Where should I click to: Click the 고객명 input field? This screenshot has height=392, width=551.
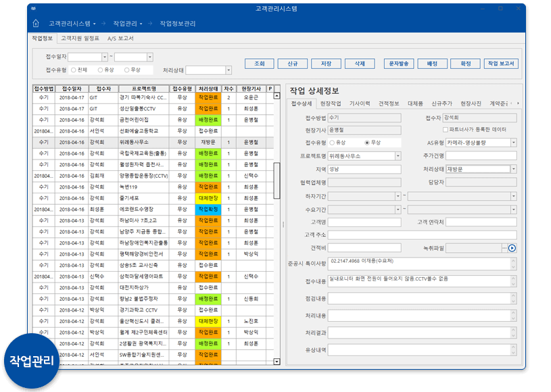(364, 222)
